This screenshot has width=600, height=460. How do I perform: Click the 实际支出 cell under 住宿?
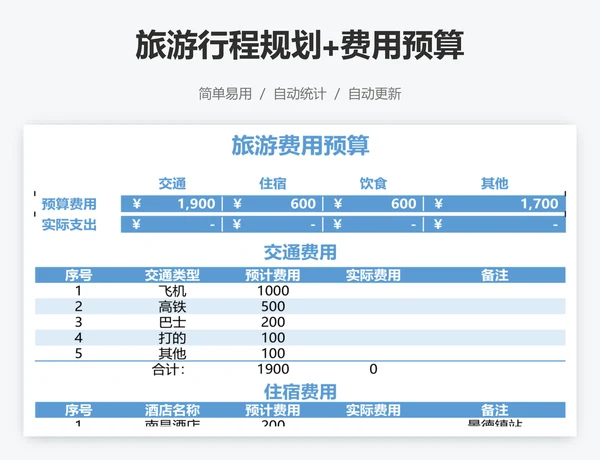272,224
